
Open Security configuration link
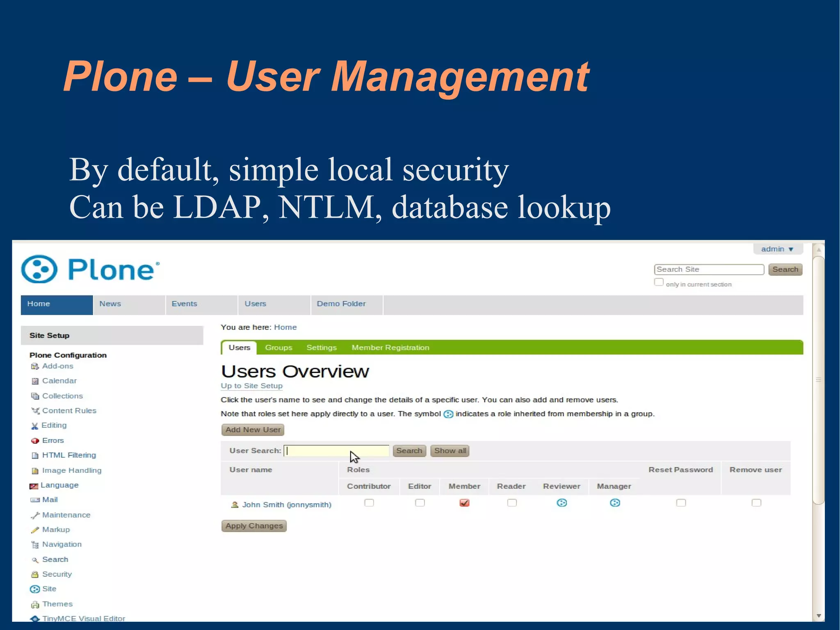(x=57, y=574)
